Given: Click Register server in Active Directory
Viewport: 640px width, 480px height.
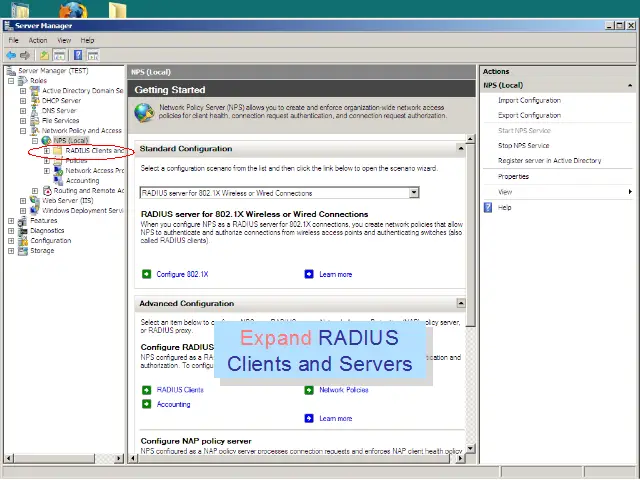Looking at the screenshot, I should (x=550, y=161).
